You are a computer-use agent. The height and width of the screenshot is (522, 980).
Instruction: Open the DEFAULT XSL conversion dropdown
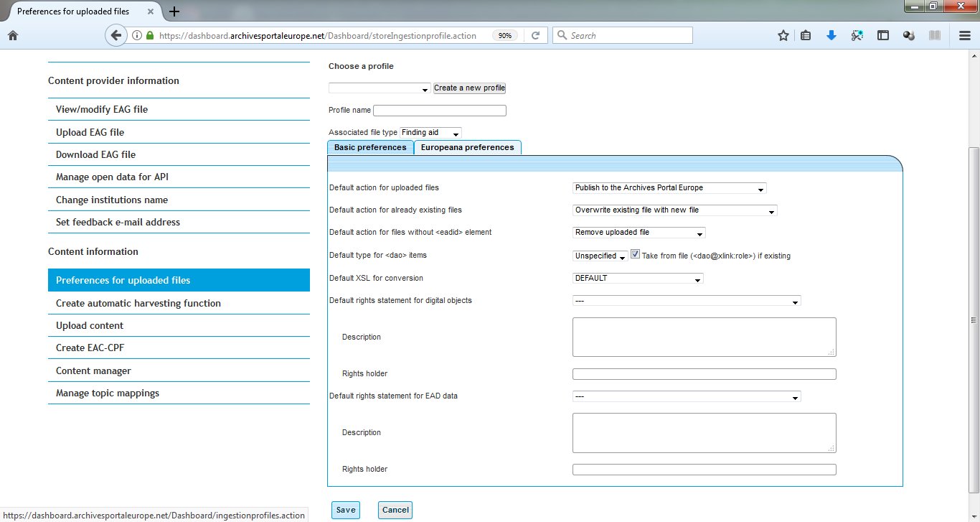pyautogui.click(x=638, y=278)
